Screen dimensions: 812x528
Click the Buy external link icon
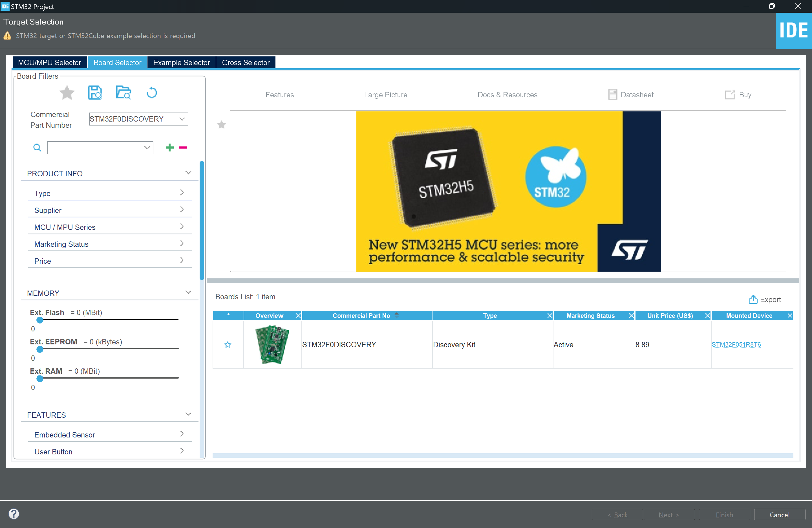pyautogui.click(x=730, y=94)
